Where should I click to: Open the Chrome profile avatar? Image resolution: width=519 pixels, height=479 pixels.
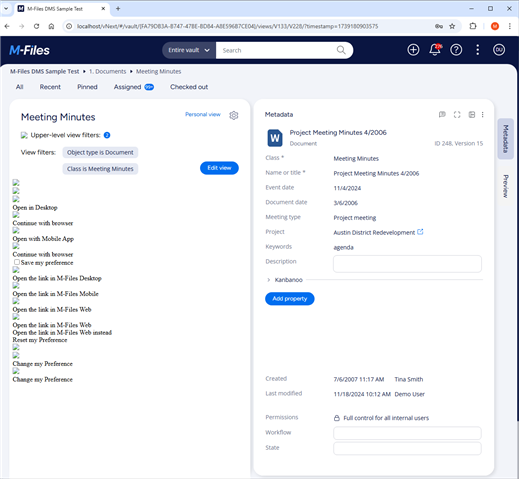point(495,26)
